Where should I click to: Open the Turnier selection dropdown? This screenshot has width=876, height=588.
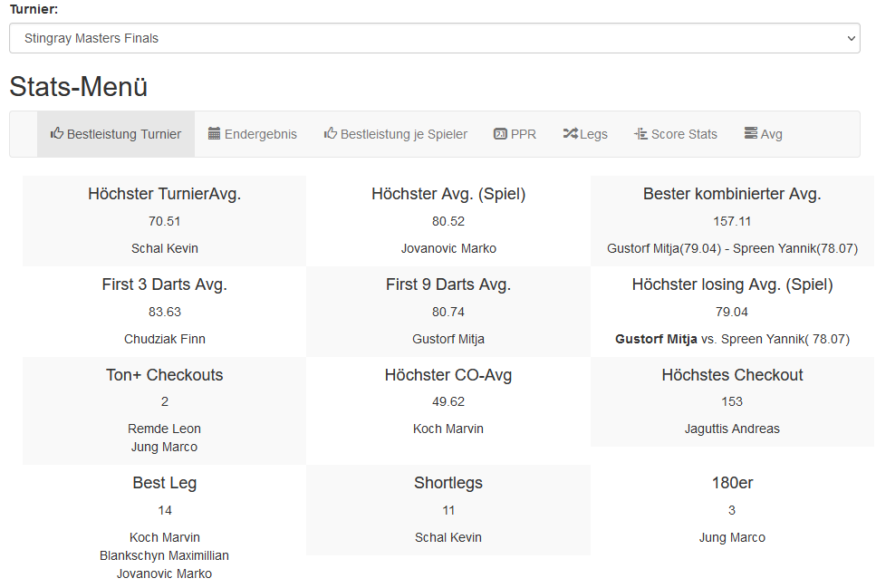pyautogui.click(x=434, y=38)
